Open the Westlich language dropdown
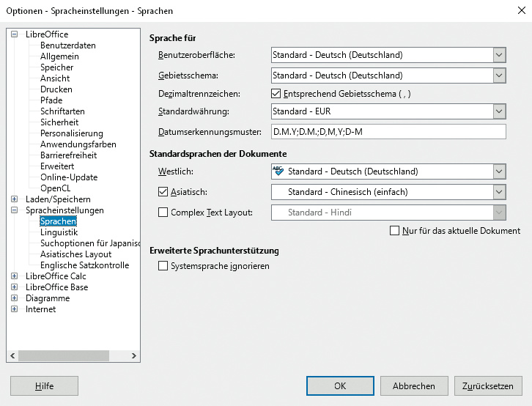532x406 pixels. tap(499, 171)
